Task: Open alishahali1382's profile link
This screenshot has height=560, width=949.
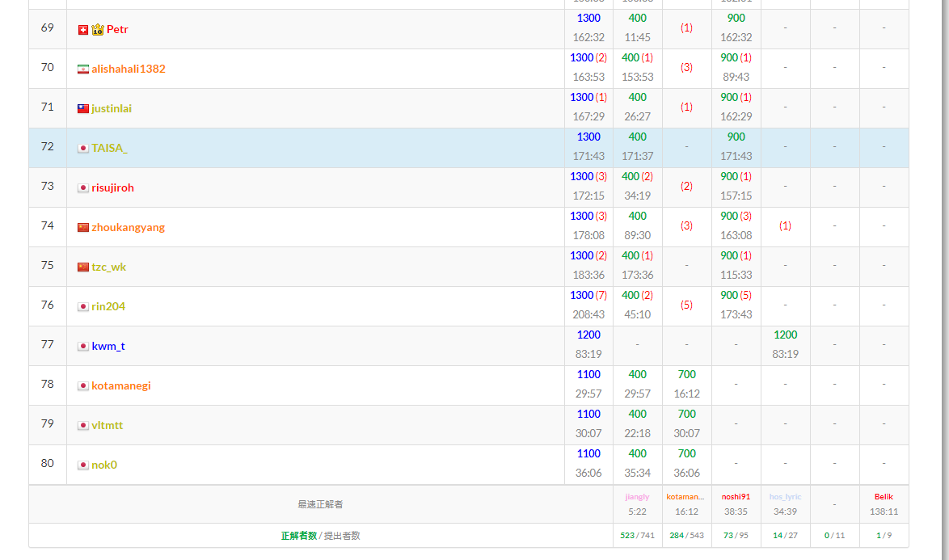Action: pyautogui.click(x=129, y=69)
